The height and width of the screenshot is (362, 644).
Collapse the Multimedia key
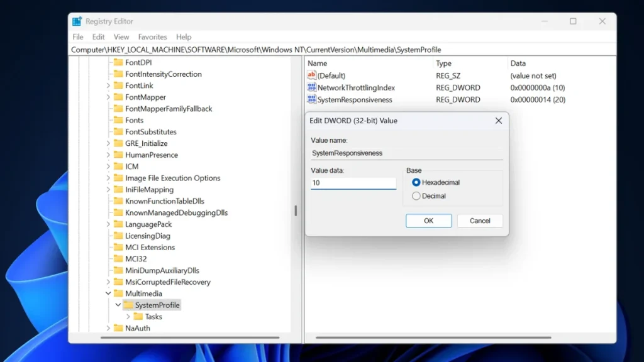pos(108,293)
